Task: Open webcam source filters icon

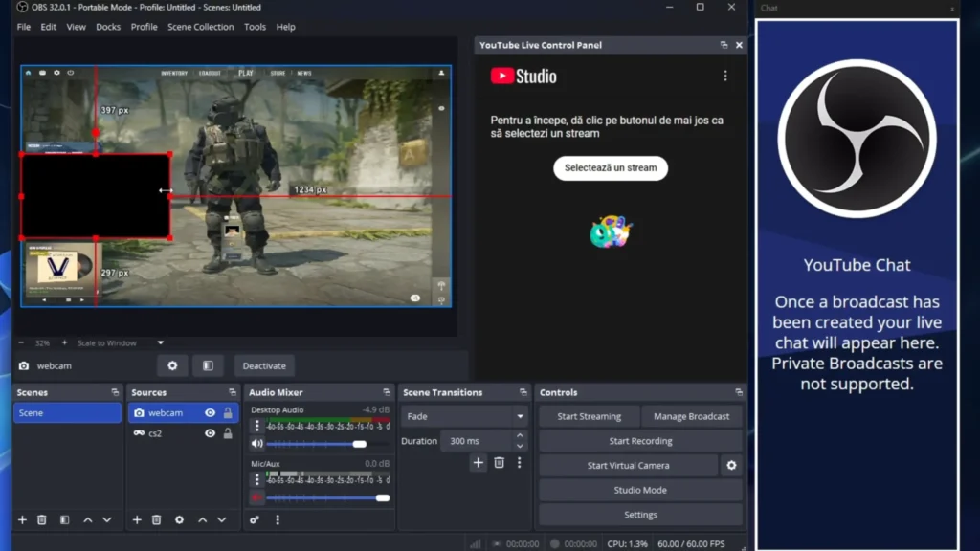Action: point(208,366)
